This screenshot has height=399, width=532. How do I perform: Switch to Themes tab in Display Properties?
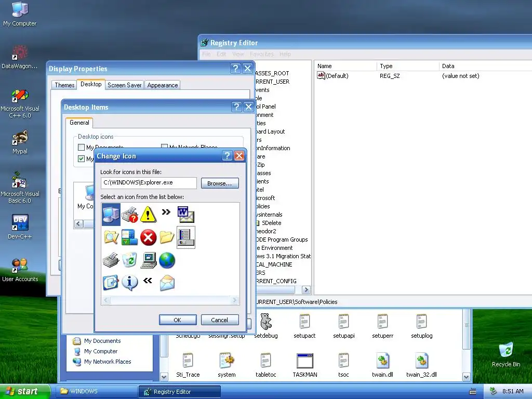(x=64, y=85)
